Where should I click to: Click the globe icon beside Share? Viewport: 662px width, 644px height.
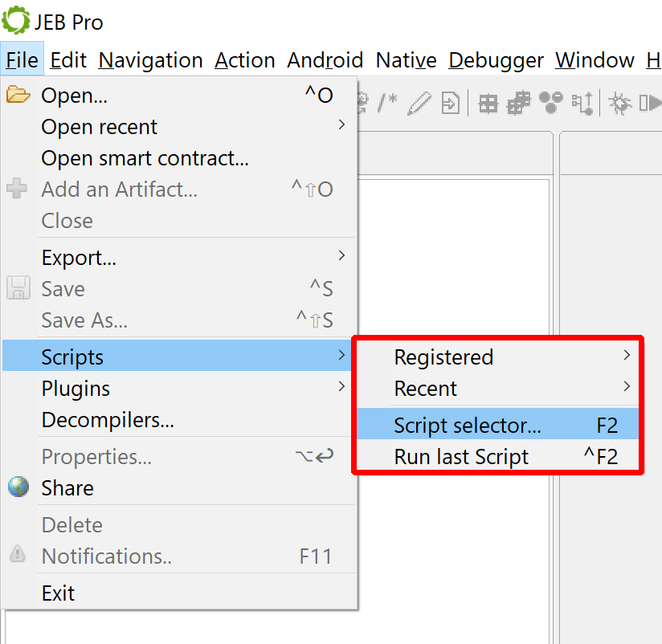pyautogui.click(x=18, y=487)
